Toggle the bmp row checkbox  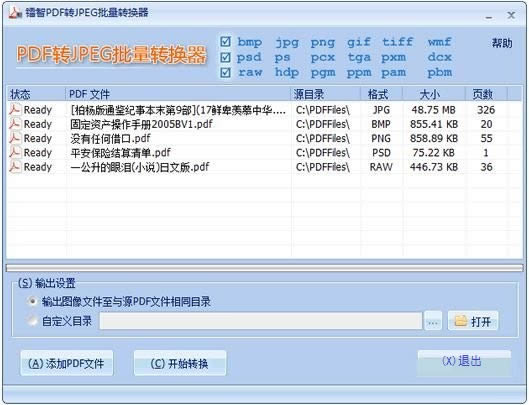pyautogui.click(x=225, y=42)
